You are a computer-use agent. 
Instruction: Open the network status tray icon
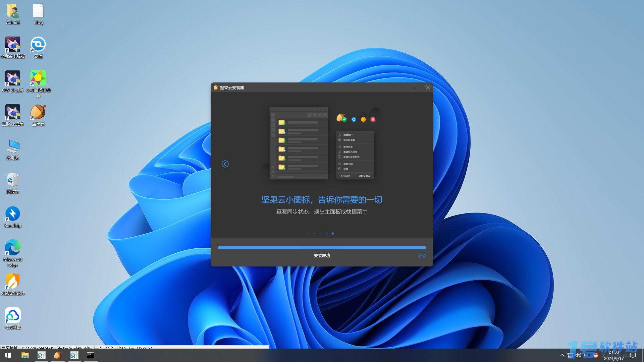tap(570, 355)
